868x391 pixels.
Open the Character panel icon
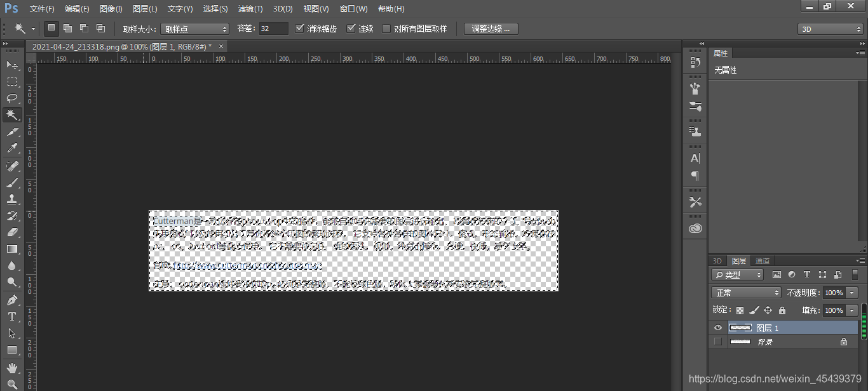click(x=695, y=158)
